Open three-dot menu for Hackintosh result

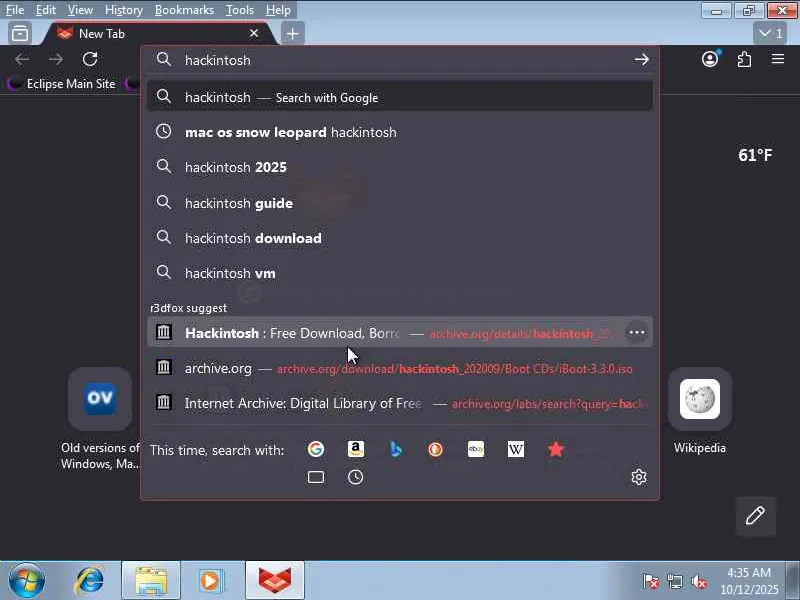pyautogui.click(x=637, y=333)
